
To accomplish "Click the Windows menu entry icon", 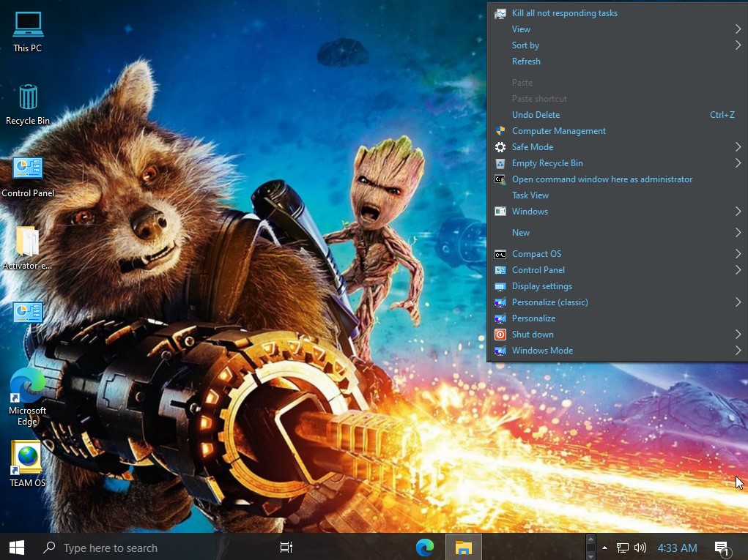I will (x=500, y=212).
